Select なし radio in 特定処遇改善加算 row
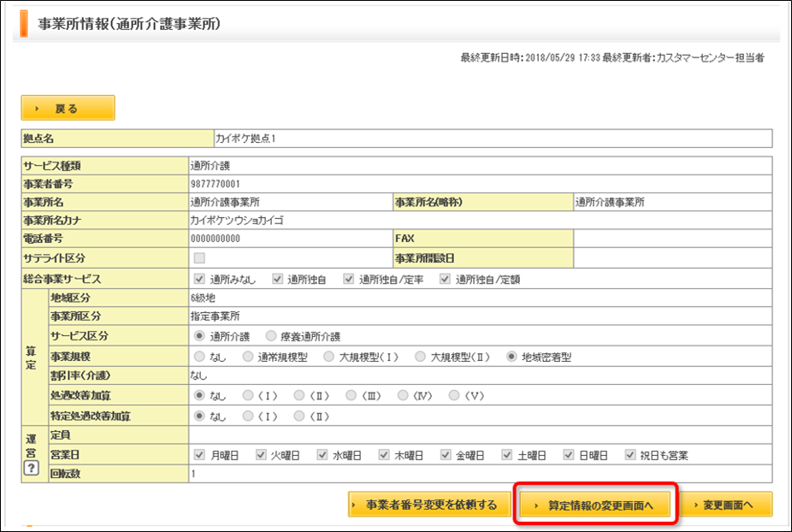The image size is (792, 532). pyautogui.click(x=199, y=416)
